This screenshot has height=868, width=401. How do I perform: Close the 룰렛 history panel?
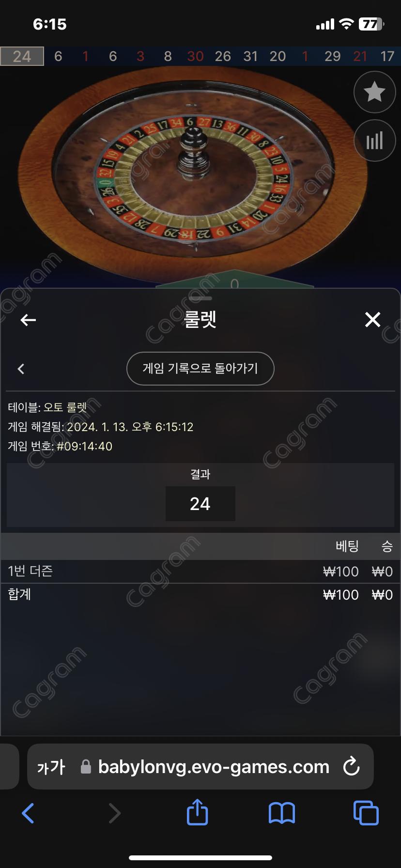coord(372,320)
